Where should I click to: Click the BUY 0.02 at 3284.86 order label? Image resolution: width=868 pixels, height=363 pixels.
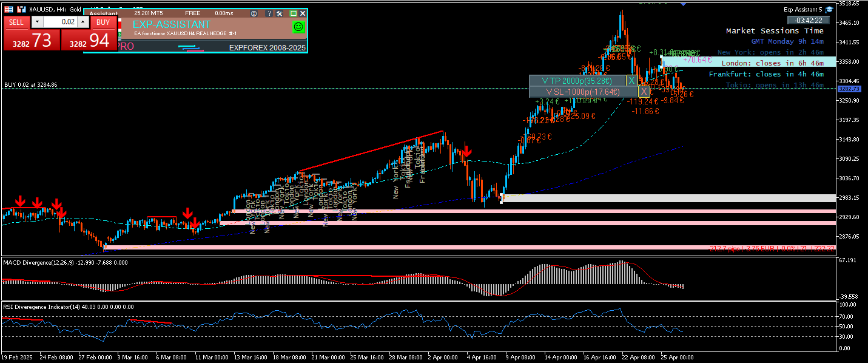(x=31, y=84)
